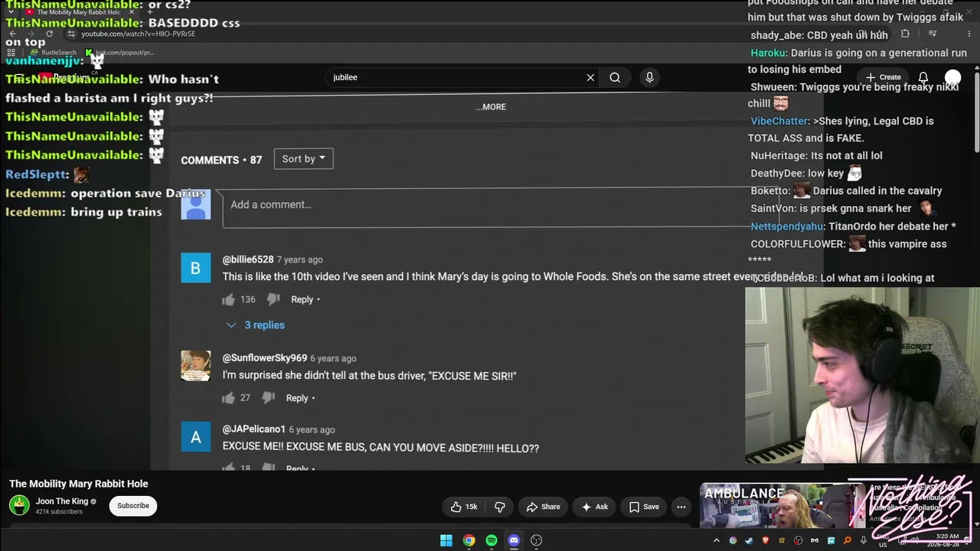
Task: Click the video title The Mobility Mary Rabbit Hole
Action: 79,484
